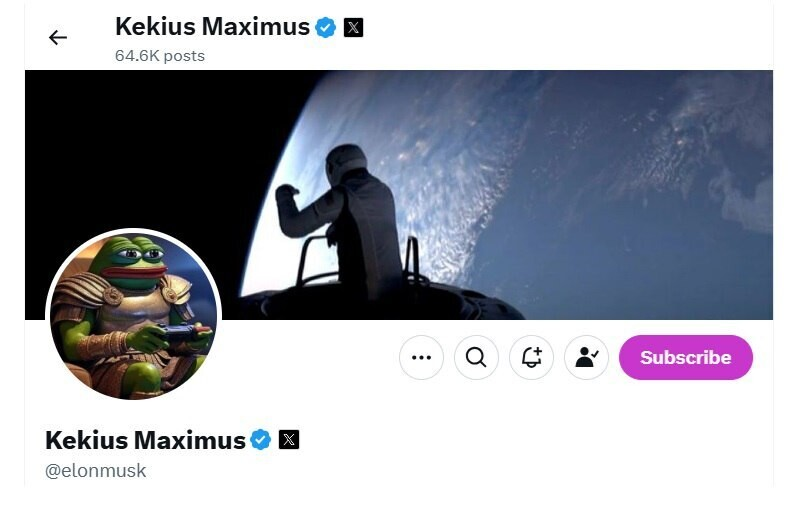Toggle post notifications with the bell icon
801x513 pixels.
[531, 358]
